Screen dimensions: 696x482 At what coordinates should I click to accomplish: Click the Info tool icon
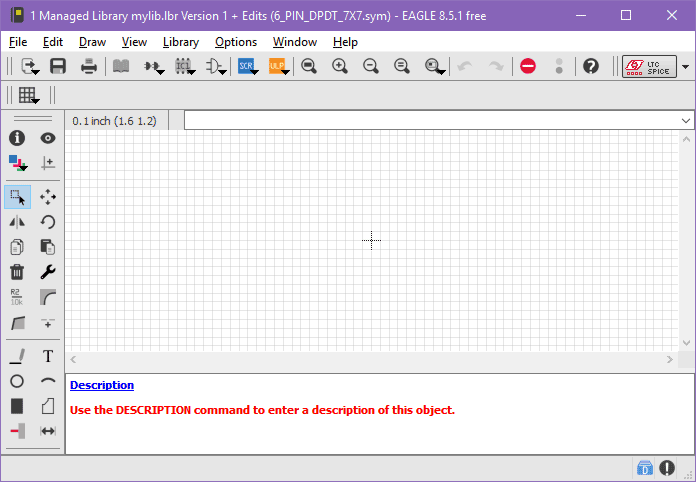(x=17, y=138)
